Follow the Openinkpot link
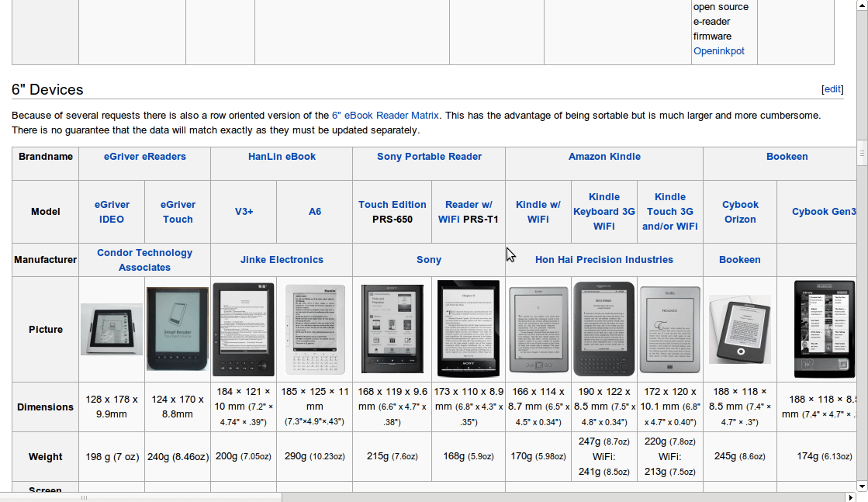This screenshot has width=868, height=502. [x=718, y=51]
